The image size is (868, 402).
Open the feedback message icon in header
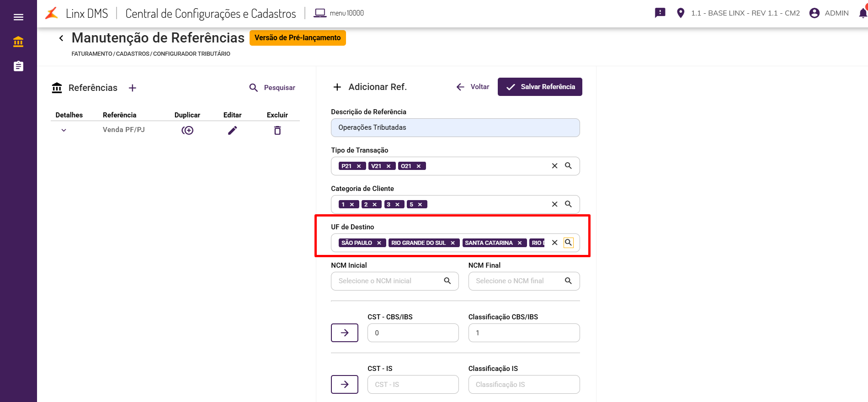click(660, 13)
